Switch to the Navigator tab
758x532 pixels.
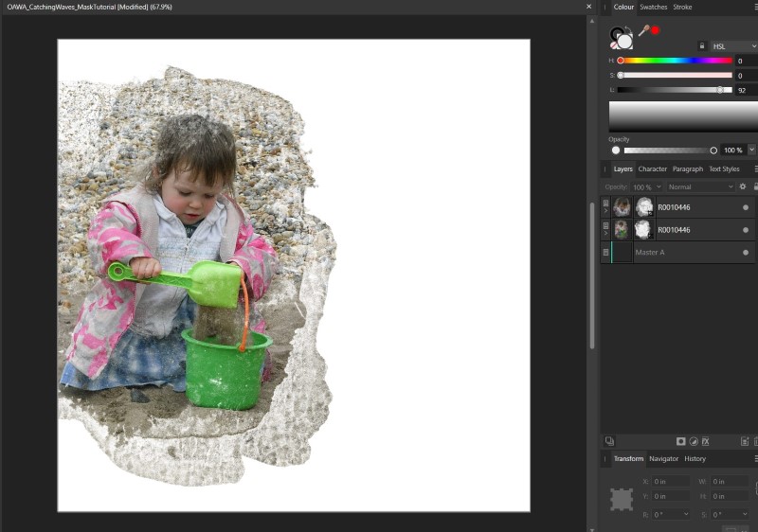664,458
